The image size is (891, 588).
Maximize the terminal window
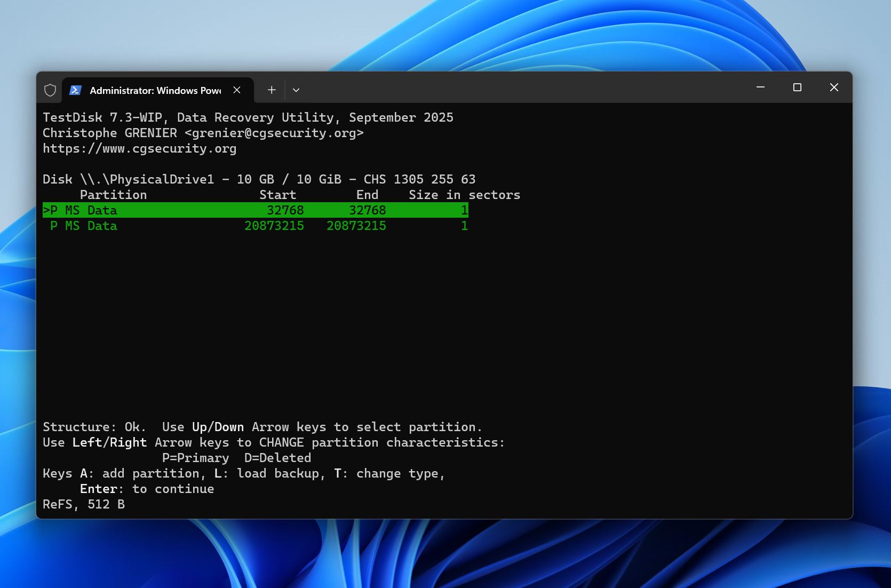point(797,87)
